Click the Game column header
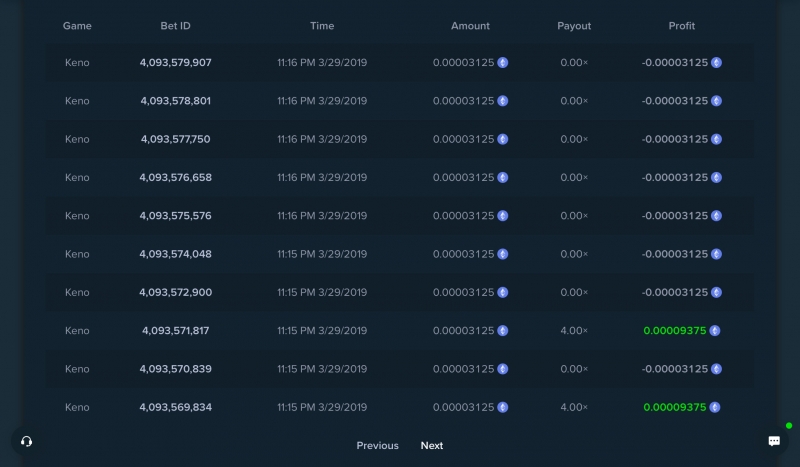Viewport: 800px width, 467px height. click(x=77, y=26)
